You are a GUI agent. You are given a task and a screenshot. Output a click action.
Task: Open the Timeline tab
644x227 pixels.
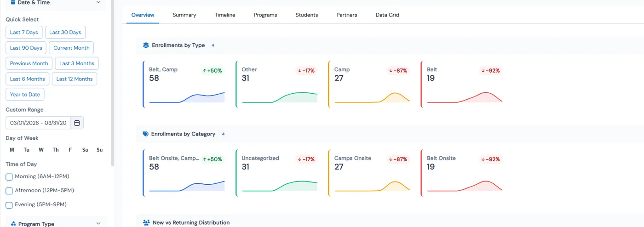coord(225,15)
